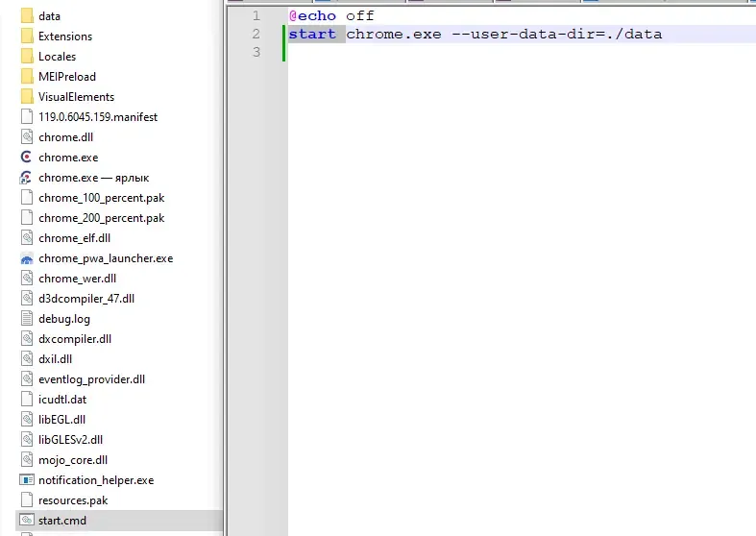The image size is (756, 536).
Task: Select the chrome.exe application icon
Action: 27,158
